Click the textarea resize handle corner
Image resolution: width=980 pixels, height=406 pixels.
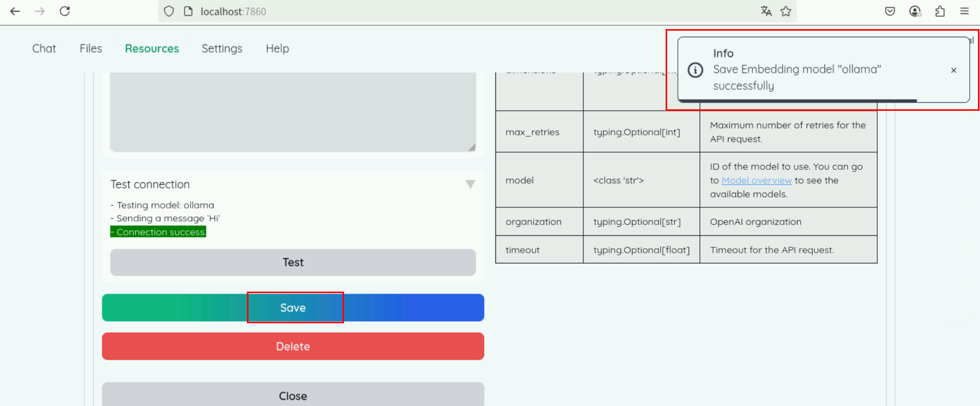(472, 148)
